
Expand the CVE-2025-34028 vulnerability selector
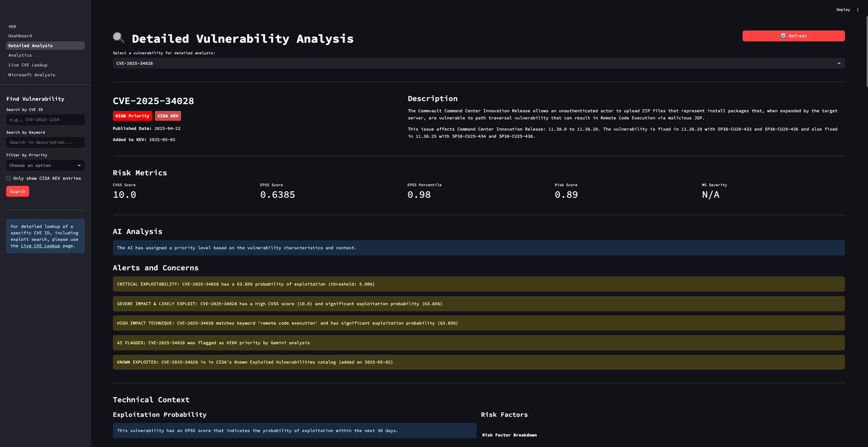(x=475, y=63)
